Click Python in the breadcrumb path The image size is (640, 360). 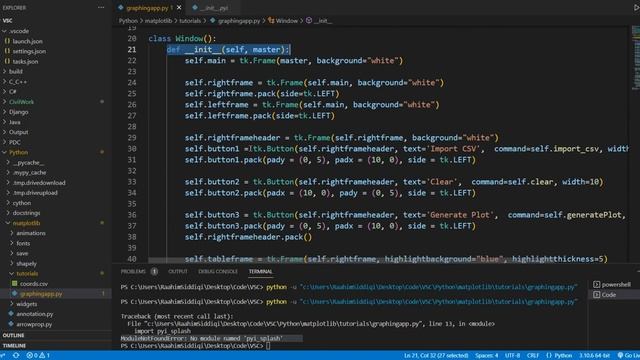pos(128,21)
